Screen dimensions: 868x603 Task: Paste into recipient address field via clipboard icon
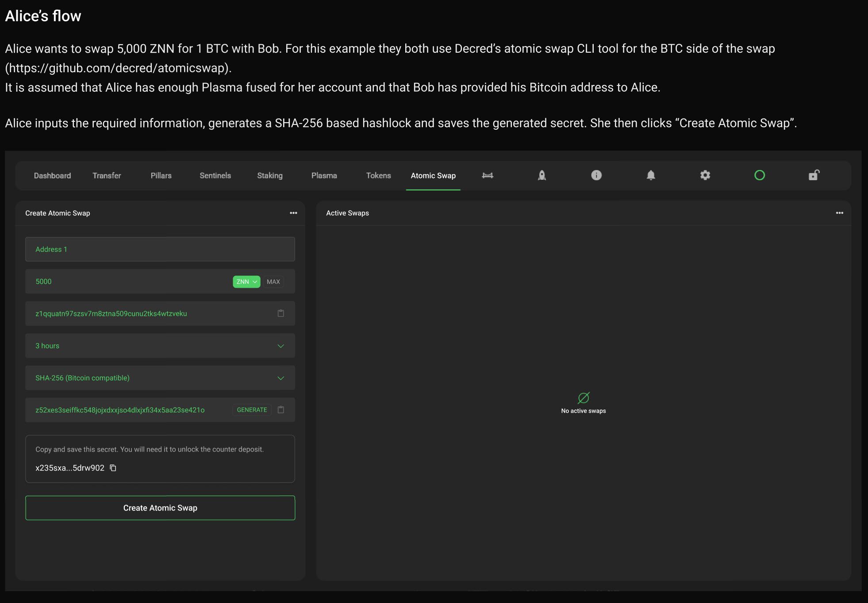point(280,313)
